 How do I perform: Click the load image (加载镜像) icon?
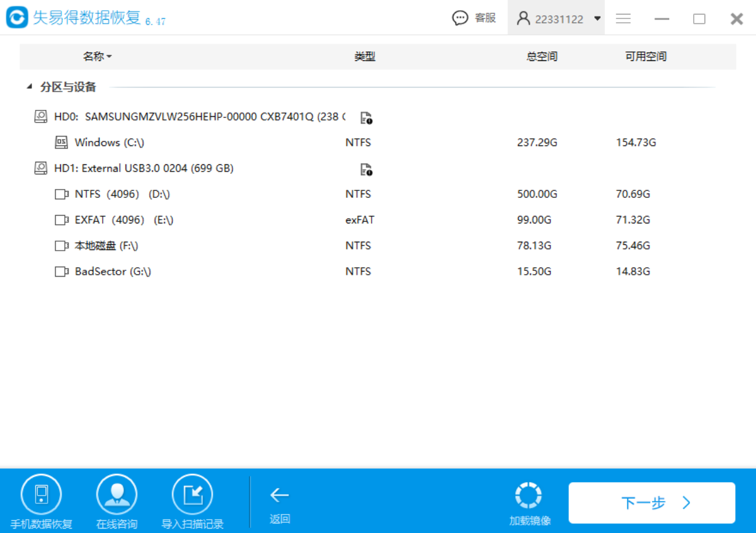point(529,496)
